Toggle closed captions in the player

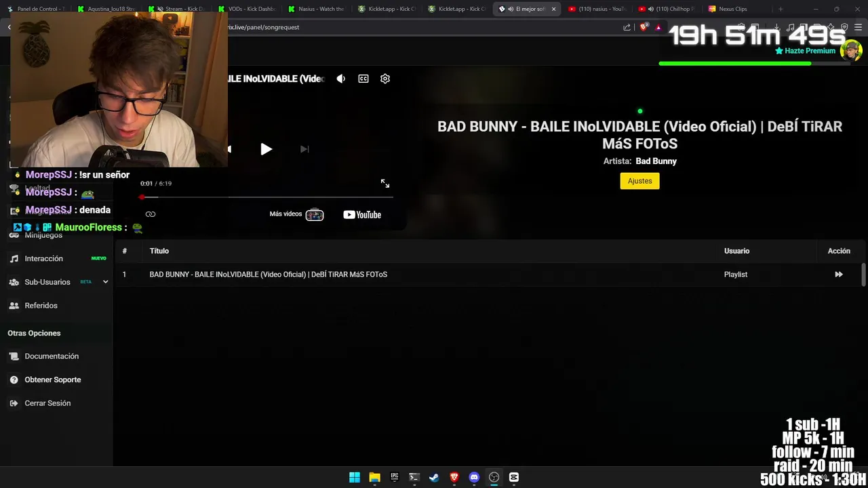pyautogui.click(x=363, y=79)
